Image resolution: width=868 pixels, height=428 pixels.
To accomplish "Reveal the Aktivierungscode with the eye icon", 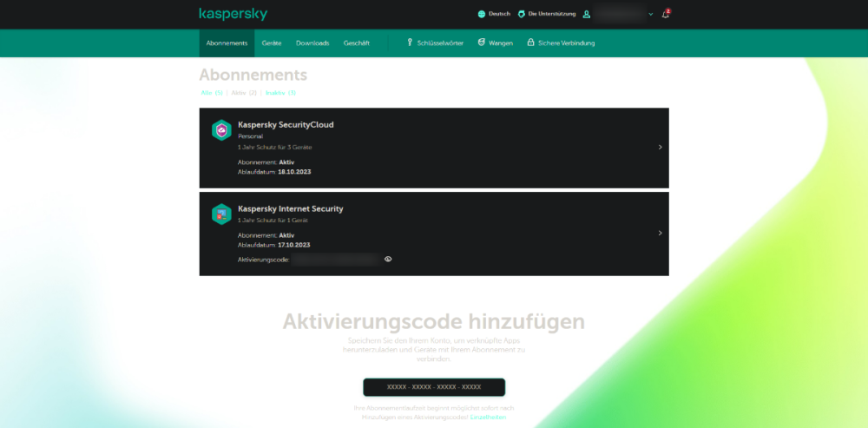I will (x=388, y=259).
